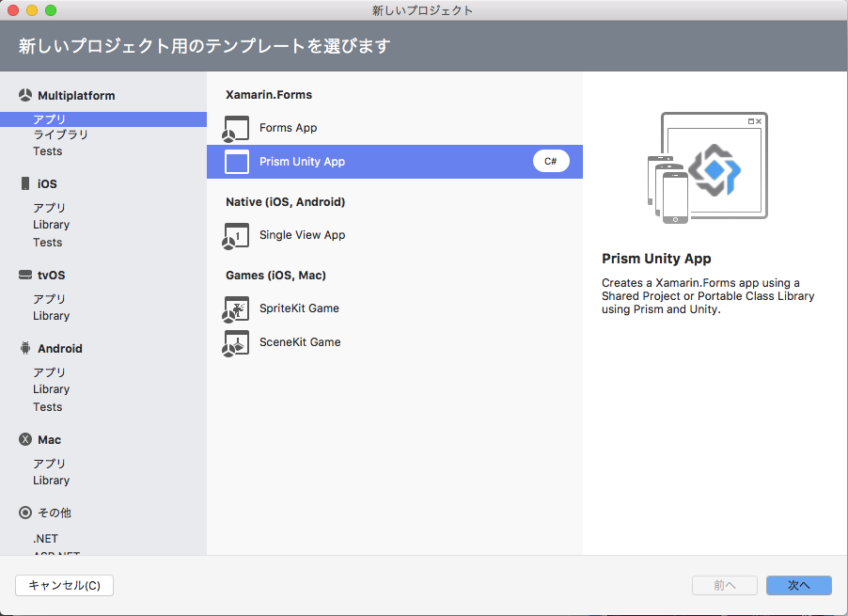The image size is (848, 616).
Task: Select アプリ under iOS
Action: point(49,208)
